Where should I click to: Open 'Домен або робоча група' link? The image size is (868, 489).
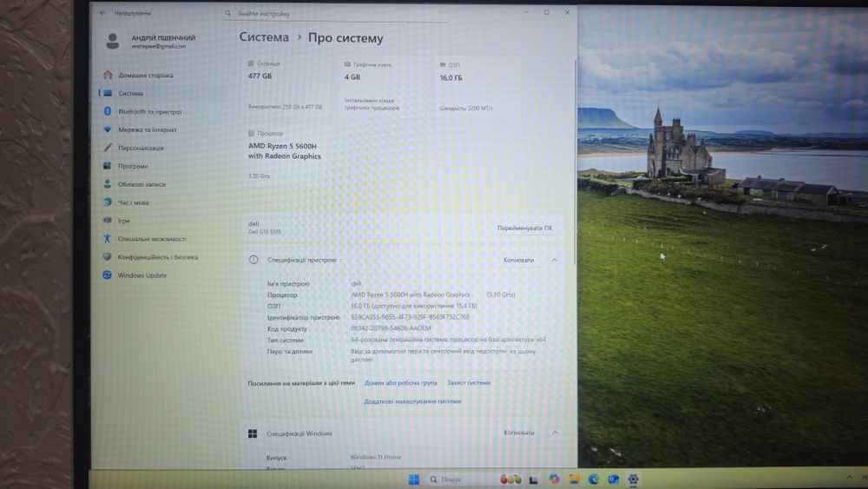point(400,383)
